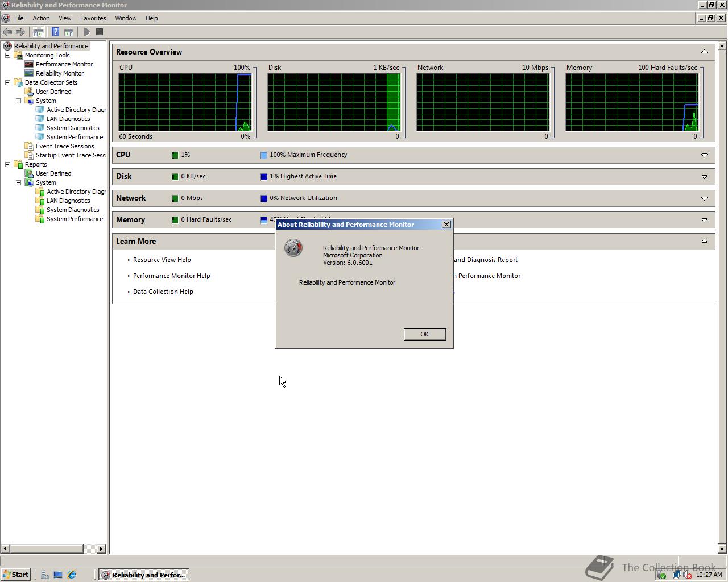This screenshot has width=728, height=582.
Task: Select User Defined under Data Collector Sets
Action: click(53, 92)
